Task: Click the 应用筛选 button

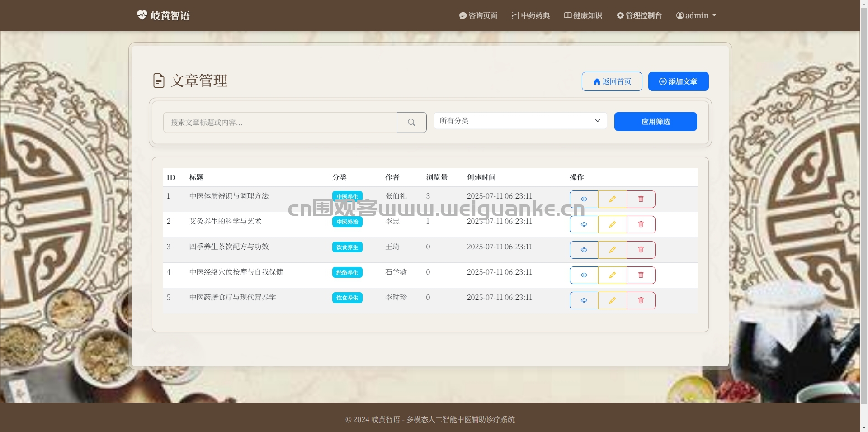Action: (656, 122)
